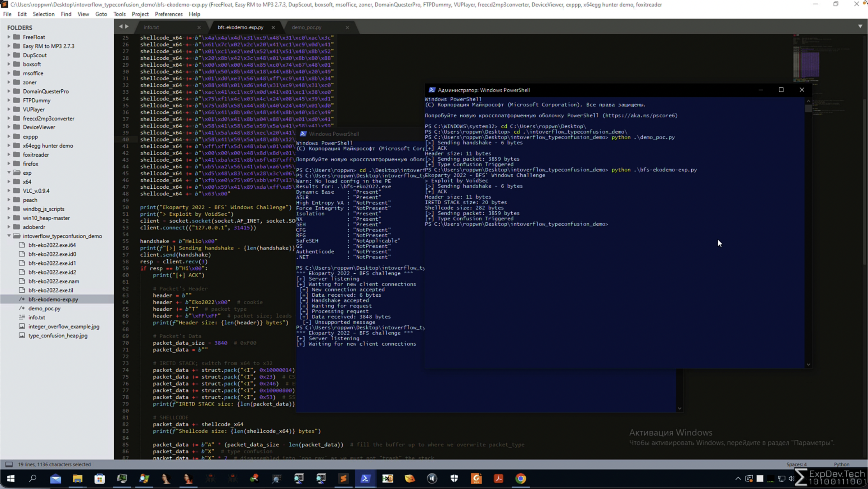868x489 pixels.
Task: Open Adobe Acrobat from taskbar
Action: 498,479
